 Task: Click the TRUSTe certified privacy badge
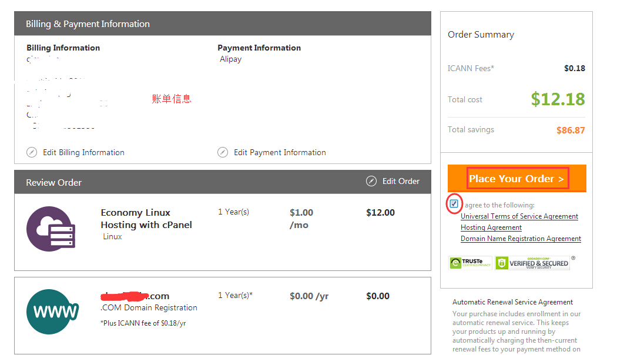471,263
